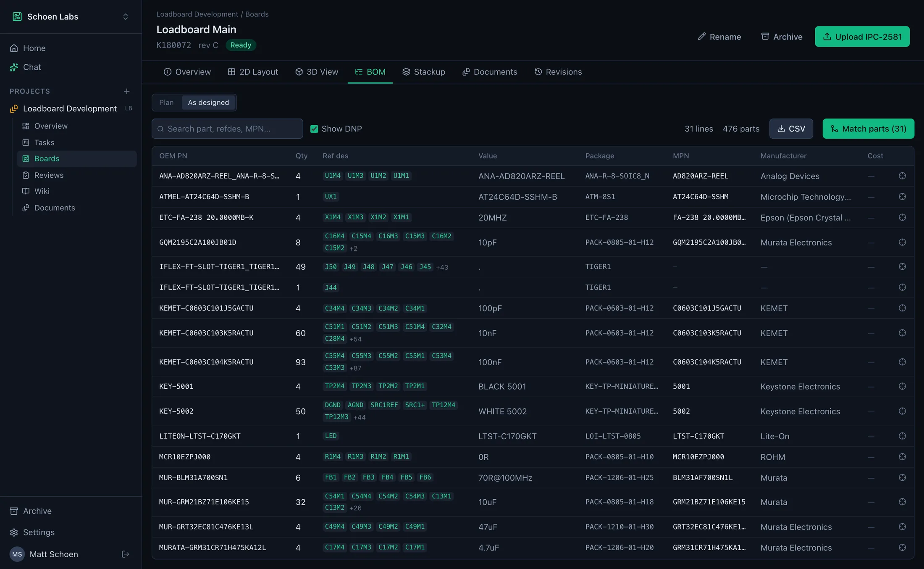Viewport: 924px width, 569px height.
Task: Click match icon on MUR-GRT32EC81C476KE13L row
Action: [x=902, y=527]
